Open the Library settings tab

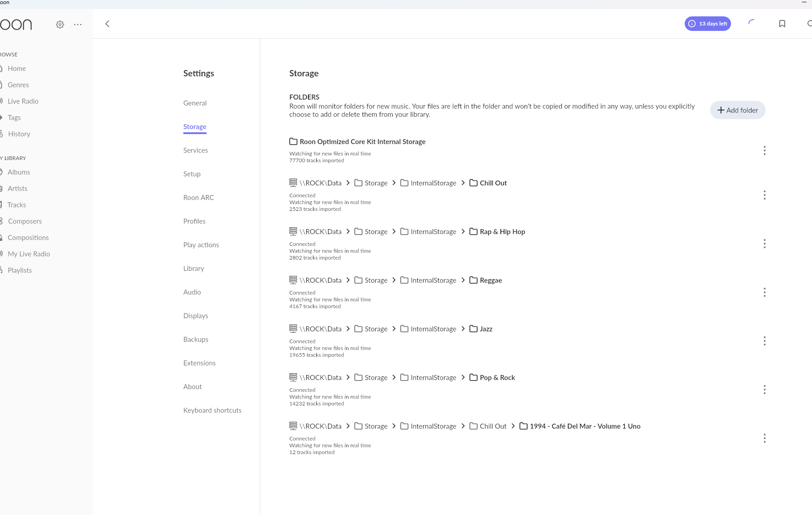point(194,269)
